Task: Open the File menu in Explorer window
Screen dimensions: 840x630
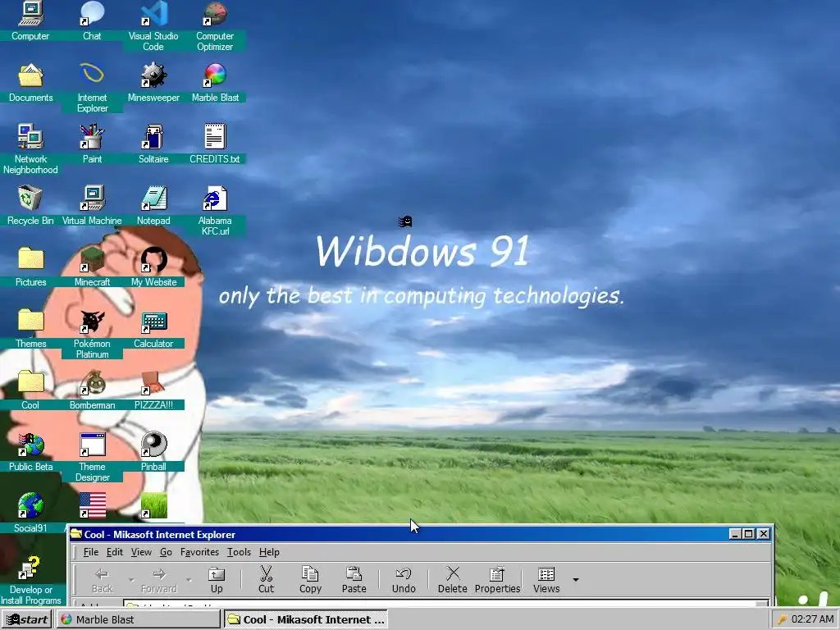Action: pyautogui.click(x=90, y=552)
